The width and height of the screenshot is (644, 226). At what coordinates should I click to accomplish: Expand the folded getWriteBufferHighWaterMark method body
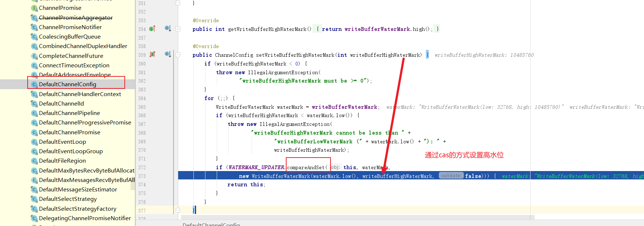point(178,29)
